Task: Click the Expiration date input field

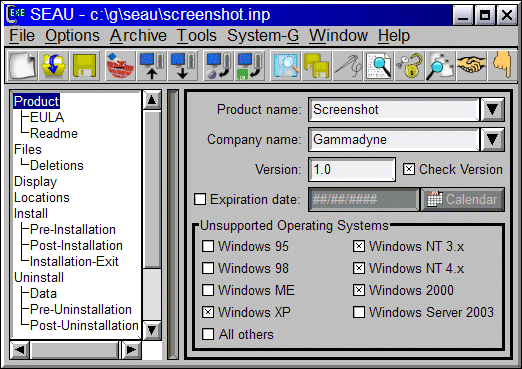Action: click(364, 199)
